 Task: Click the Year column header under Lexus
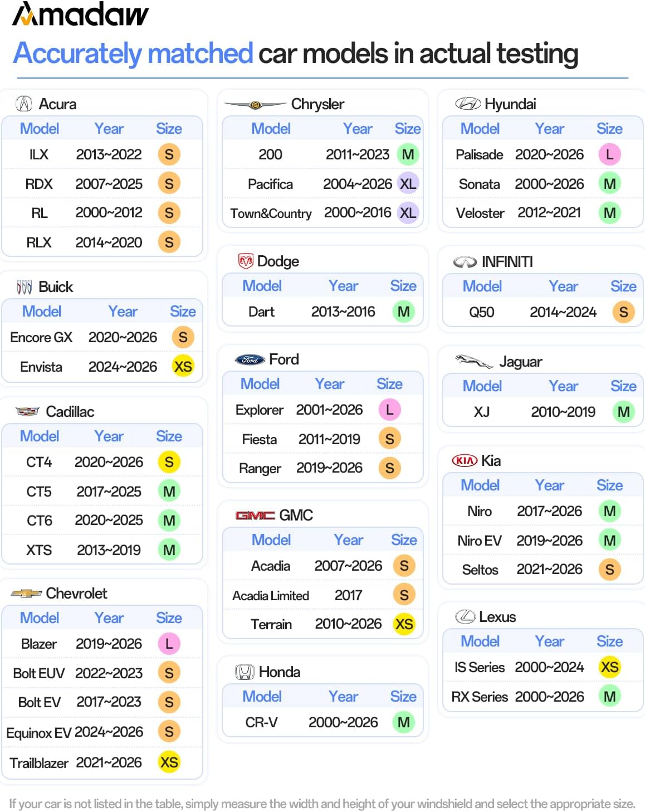click(550, 641)
